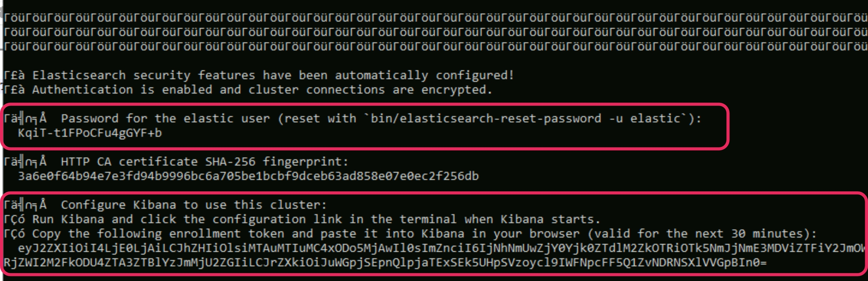Click the "Password for the elastic user" text

point(166,119)
